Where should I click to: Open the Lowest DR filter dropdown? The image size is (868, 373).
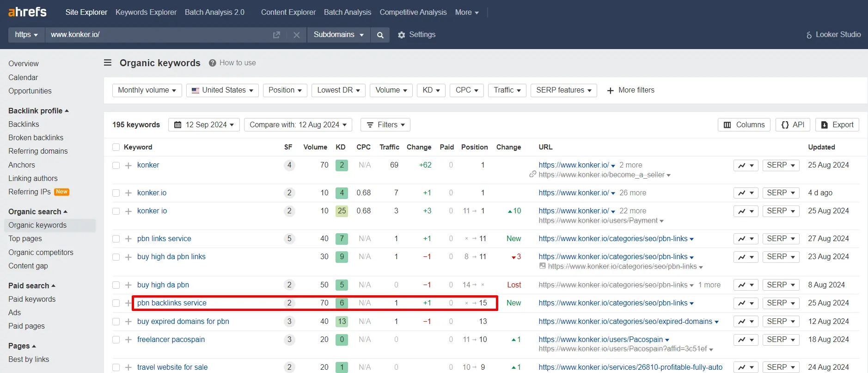click(338, 90)
